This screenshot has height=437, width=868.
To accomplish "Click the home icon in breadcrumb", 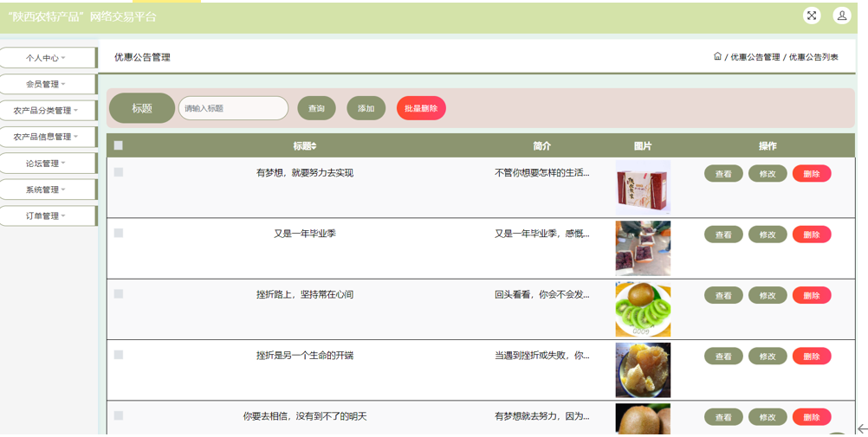I will tap(717, 56).
